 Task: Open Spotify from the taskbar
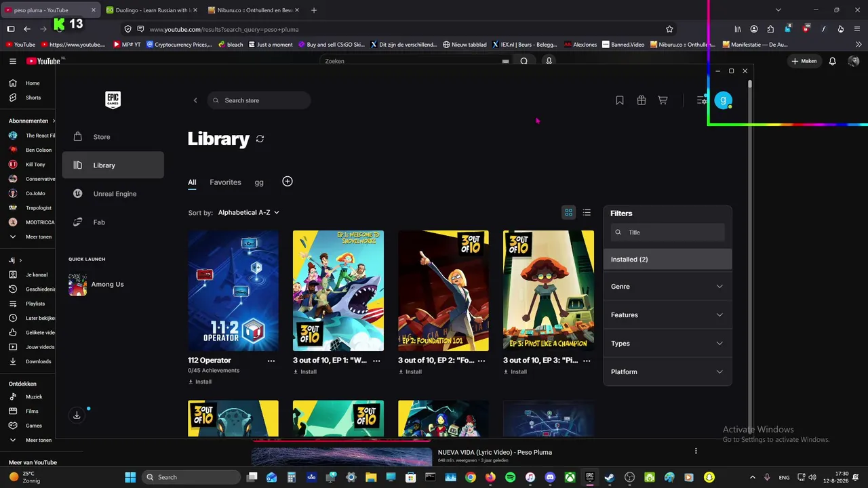[511, 477]
